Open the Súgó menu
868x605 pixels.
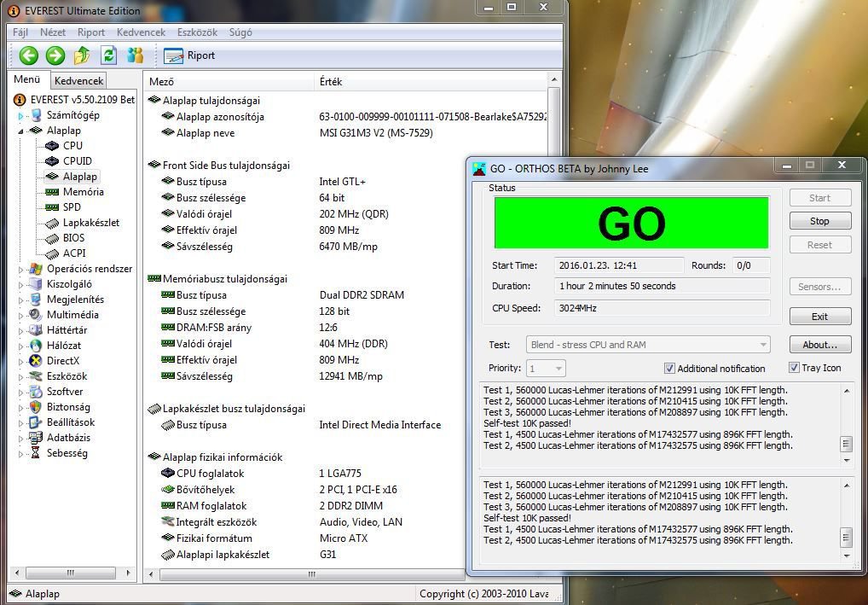pyautogui.click(x=240, y=32)
